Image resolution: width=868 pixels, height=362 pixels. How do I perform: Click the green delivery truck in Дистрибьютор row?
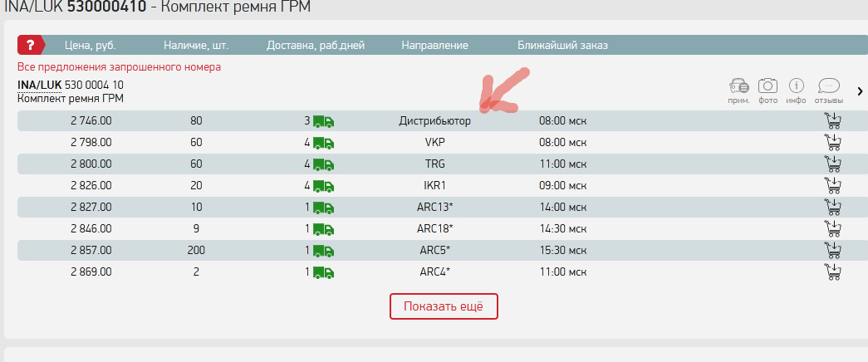323,121
